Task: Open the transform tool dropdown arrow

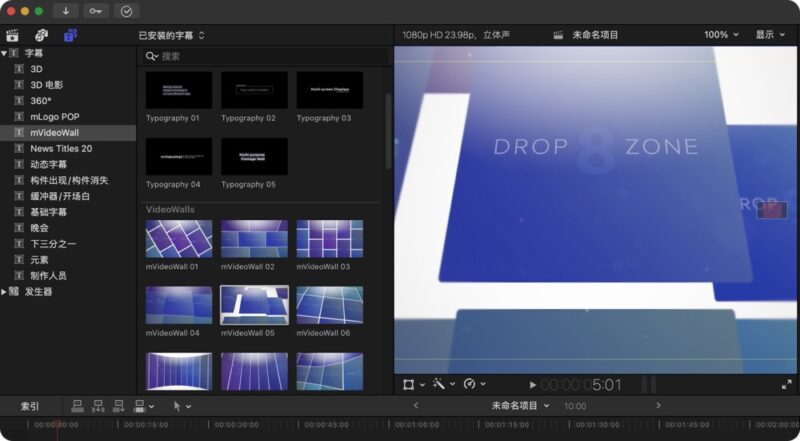Action: click(x=422, y=384)
